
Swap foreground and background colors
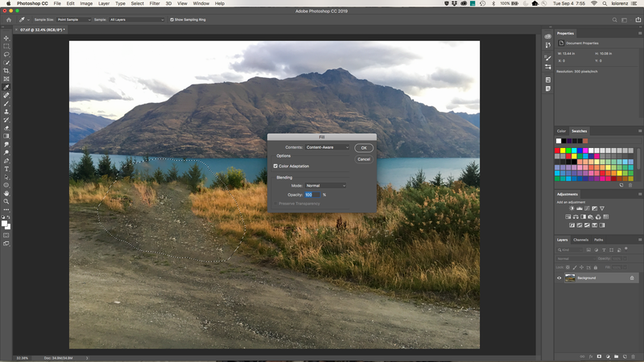pyautogui.click(x=9, y=217)
